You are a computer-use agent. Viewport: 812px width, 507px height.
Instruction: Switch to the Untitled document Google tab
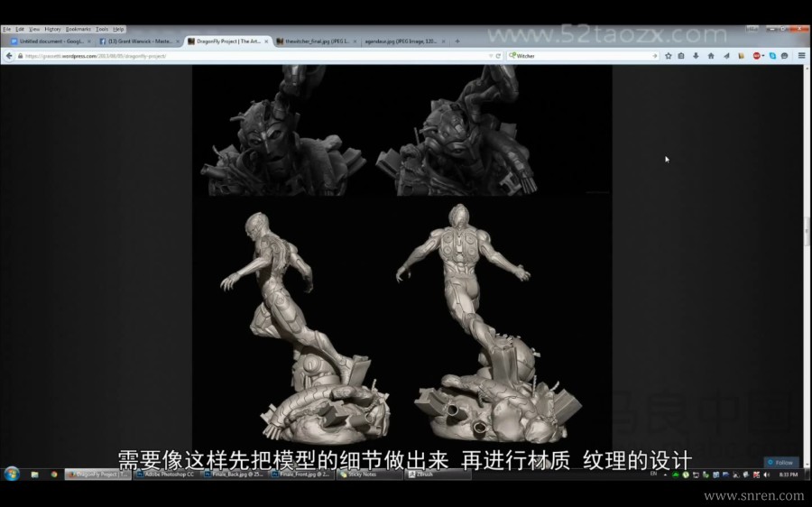click(x=51, y=41)
